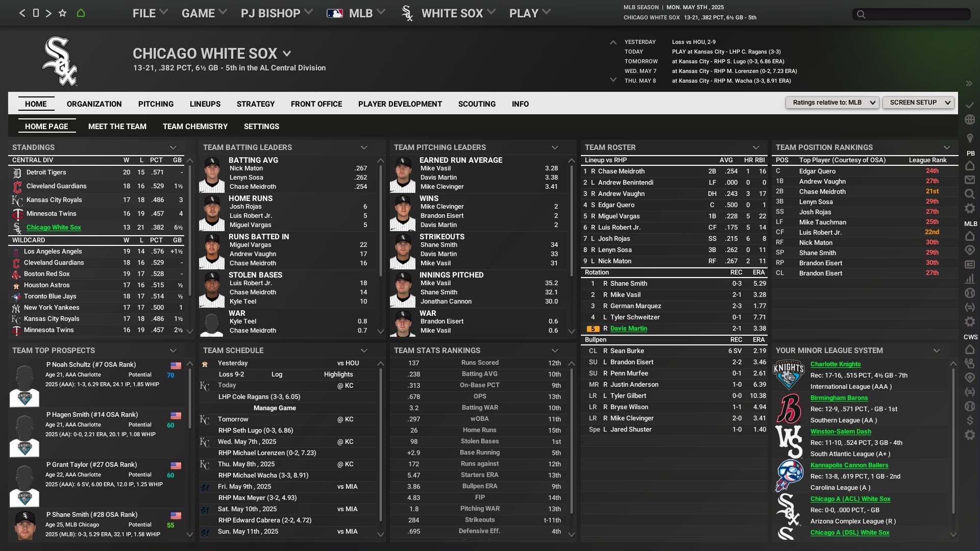The height and width of the screenshot is (551, 980).
Task: Open the mail envelope icon in sidebar
Action: coord(970,180)
